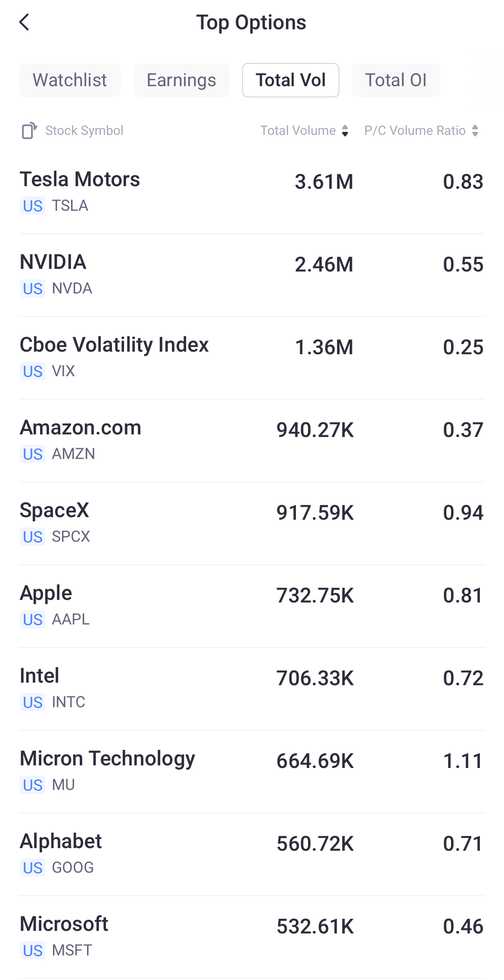The width and height of the screenshot is (504, 980).
Task: Select the Intel INTC row
Action: point(252,689)
